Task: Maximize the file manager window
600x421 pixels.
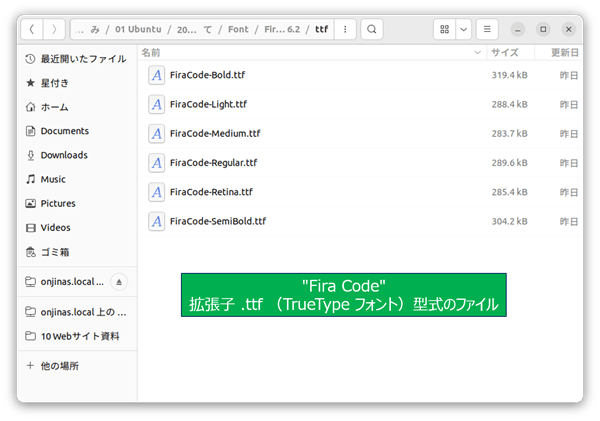Action: [x=543, y=29]
